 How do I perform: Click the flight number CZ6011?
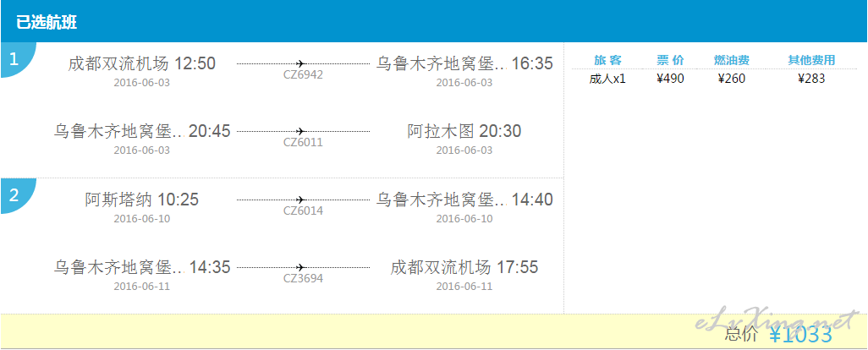click(303, 143)
